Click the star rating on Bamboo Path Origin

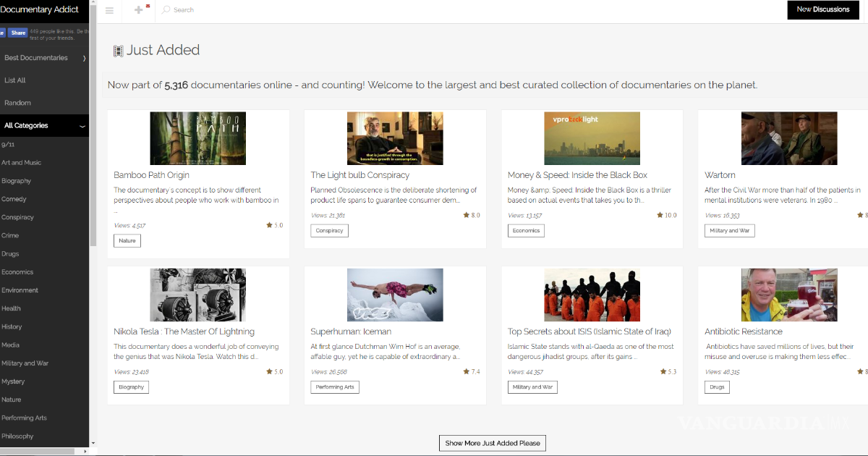click(x=274, y=225)
